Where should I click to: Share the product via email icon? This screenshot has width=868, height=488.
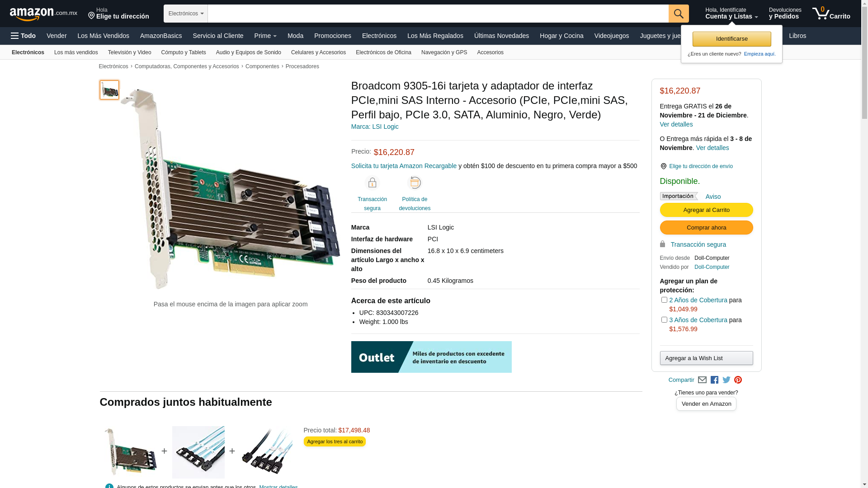[702, 380]
